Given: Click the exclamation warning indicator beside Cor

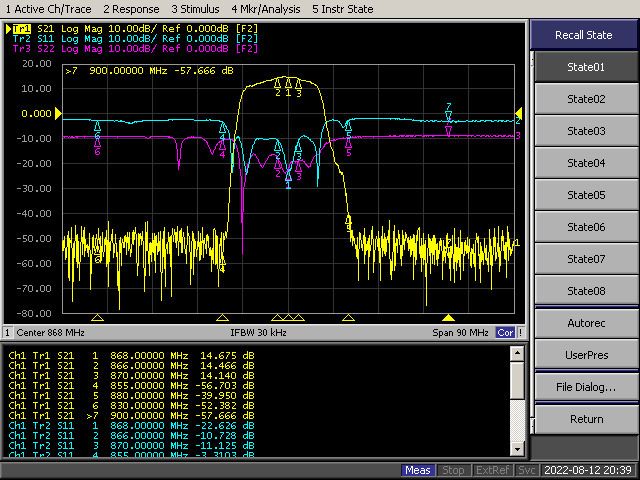Looking at the screenshot, I should click(x=520, y=333).
